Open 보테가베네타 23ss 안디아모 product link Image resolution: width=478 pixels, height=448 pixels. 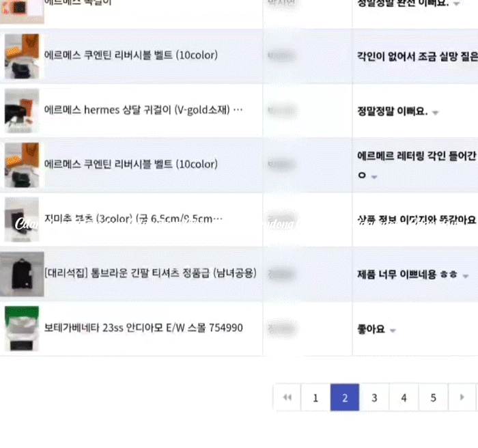tap(143, 328)
